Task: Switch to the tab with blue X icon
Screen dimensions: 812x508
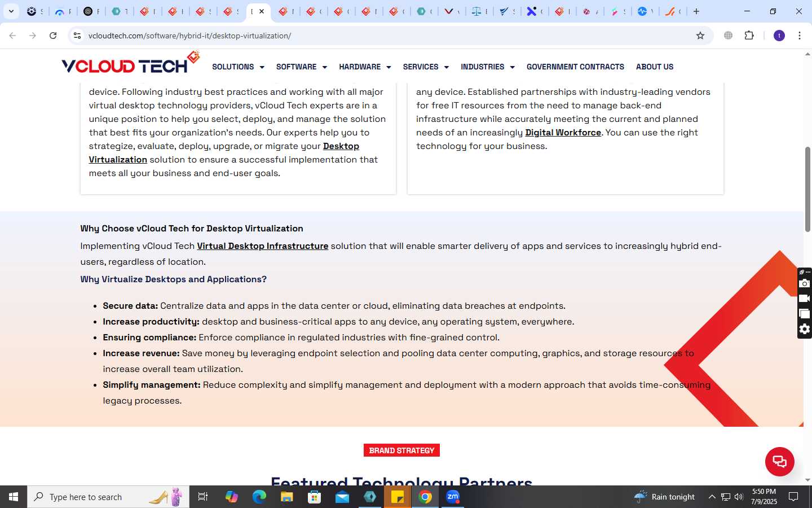Action: (531, 11)
